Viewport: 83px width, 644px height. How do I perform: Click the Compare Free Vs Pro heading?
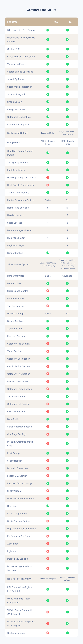click(x=41, y=10)
